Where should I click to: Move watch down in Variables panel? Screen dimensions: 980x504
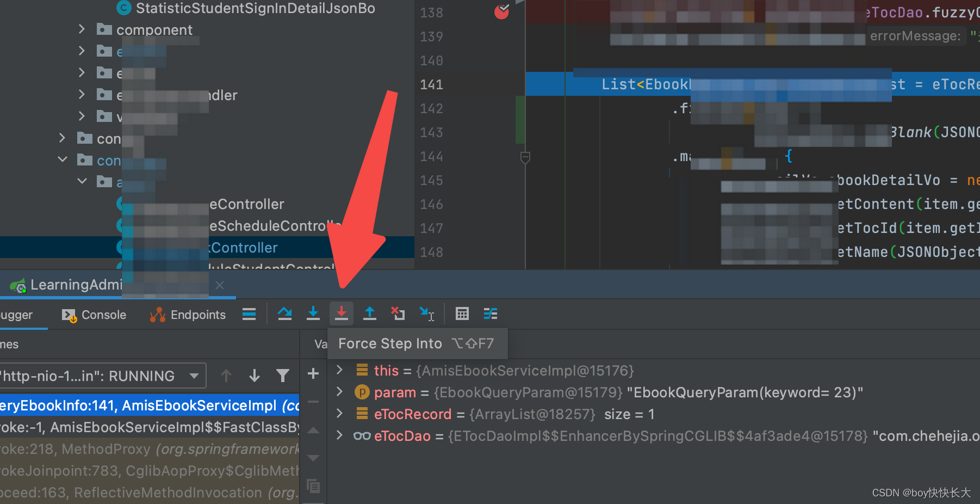click(x=313, y=458)
